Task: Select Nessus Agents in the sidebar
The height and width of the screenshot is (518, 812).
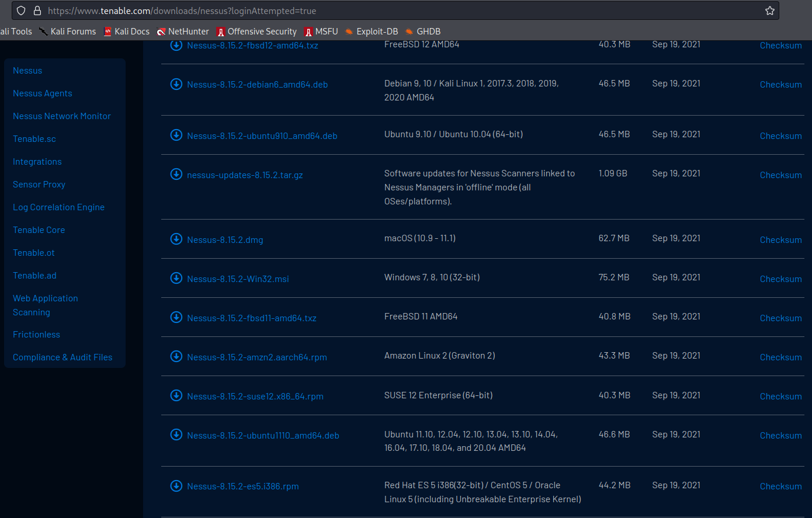Action: tap(43, 93)
